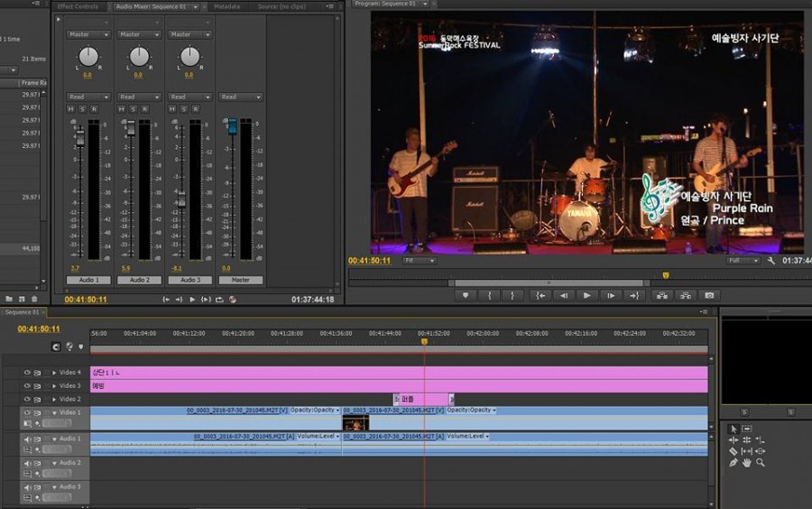
Task: Select the Zoom magnifier tool
Action: pyautogui.click(x=761, y=463)
